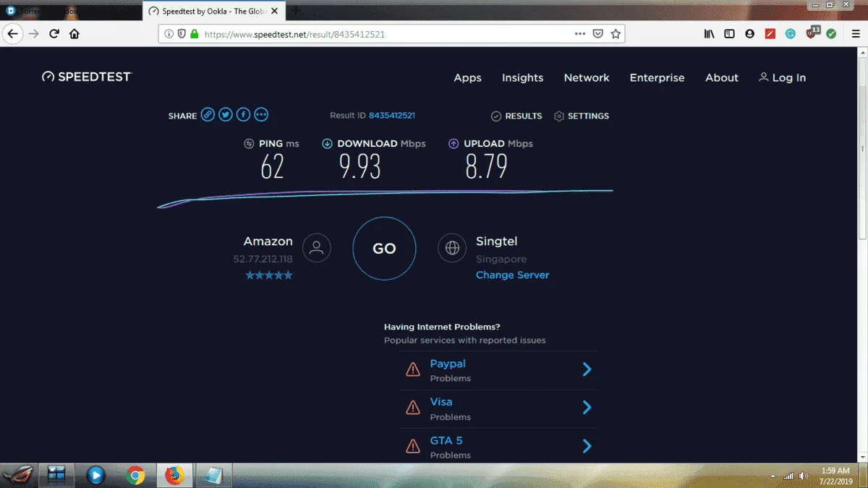Open the About menu
This screenshot has width=868, height=488.
pos(722,77)
